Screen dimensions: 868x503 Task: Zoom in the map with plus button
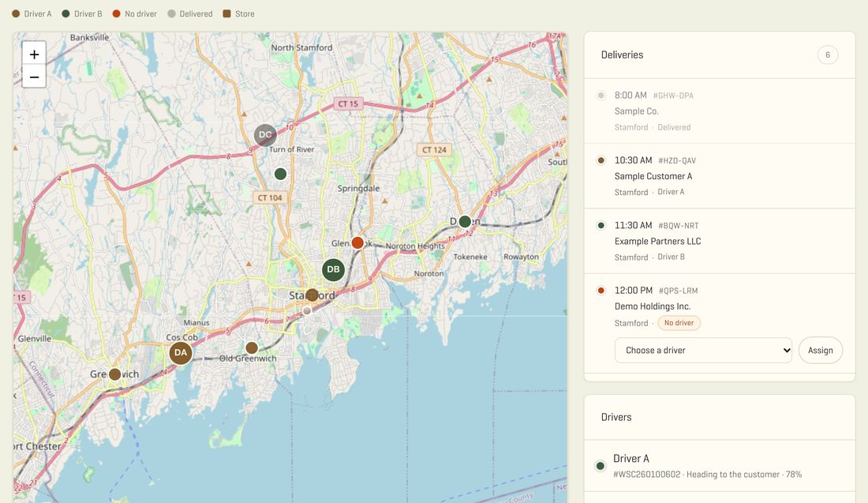(x=34, y=54)
